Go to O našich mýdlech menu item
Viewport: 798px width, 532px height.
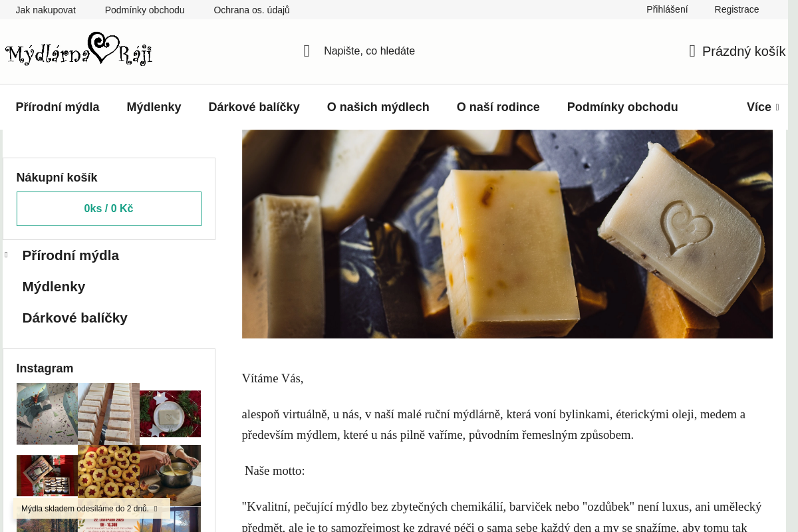coord(378,107)
